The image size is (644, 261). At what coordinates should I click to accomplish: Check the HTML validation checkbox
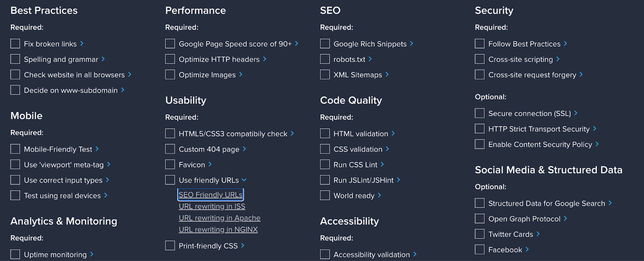[x=325, y=134]
